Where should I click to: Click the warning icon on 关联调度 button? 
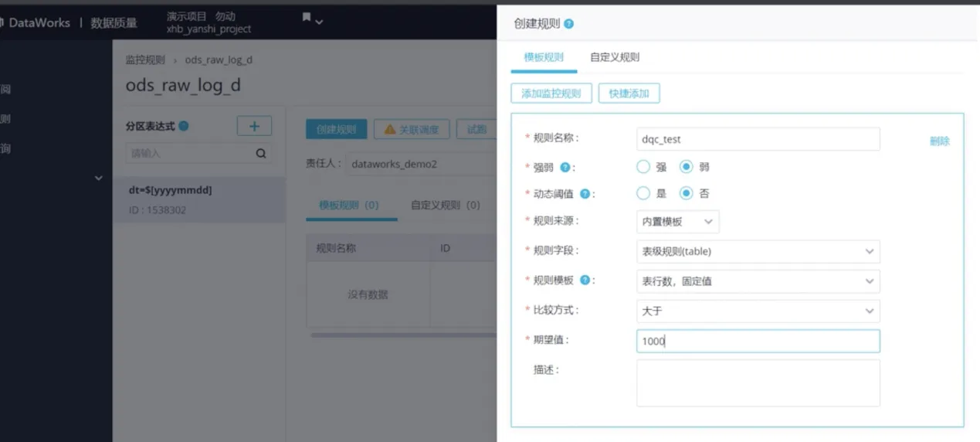[390, 130]
